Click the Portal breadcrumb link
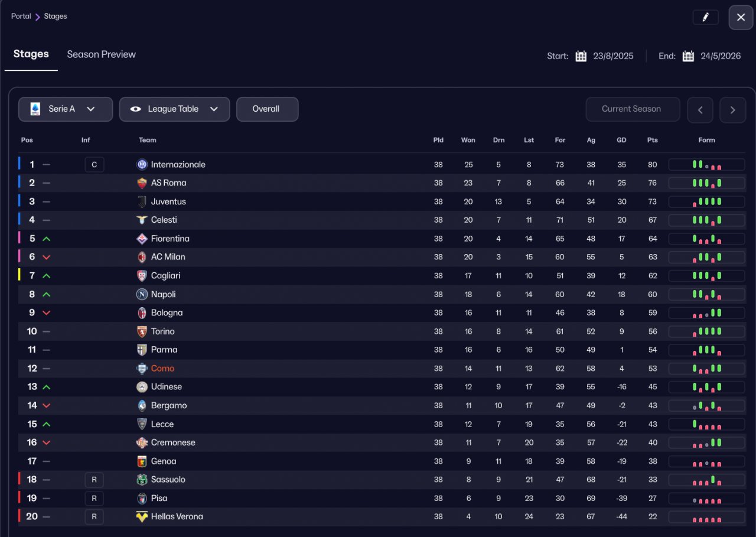This screenshot has height=537, width=756. point(21,17)
